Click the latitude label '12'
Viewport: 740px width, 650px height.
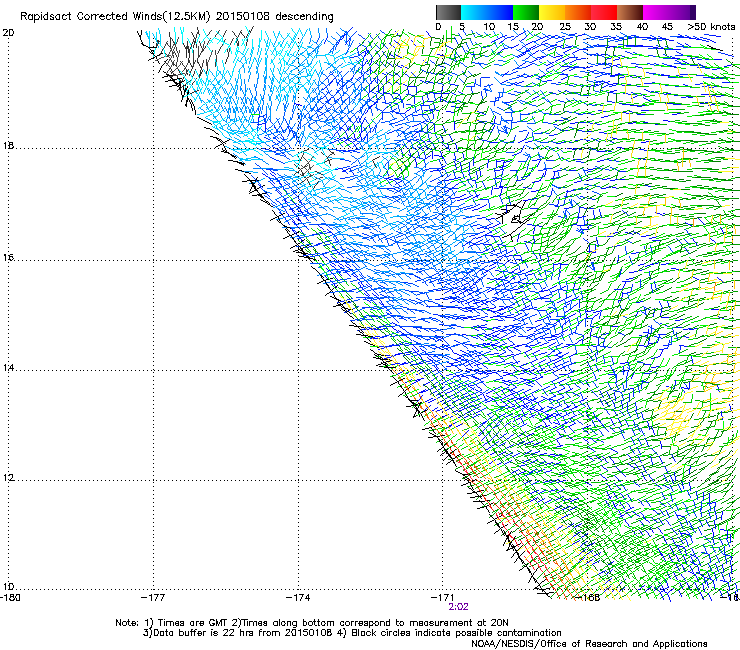[x=8, y=478]
